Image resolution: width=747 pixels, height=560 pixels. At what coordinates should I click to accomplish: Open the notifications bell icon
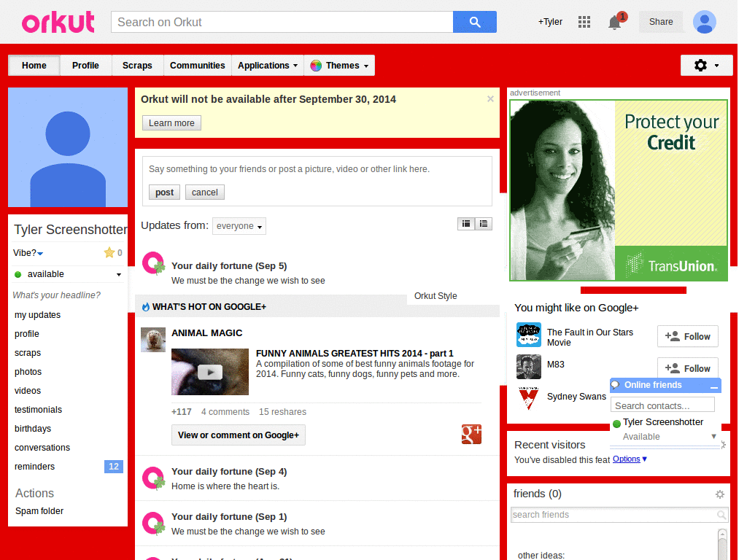tap(614, 22)
